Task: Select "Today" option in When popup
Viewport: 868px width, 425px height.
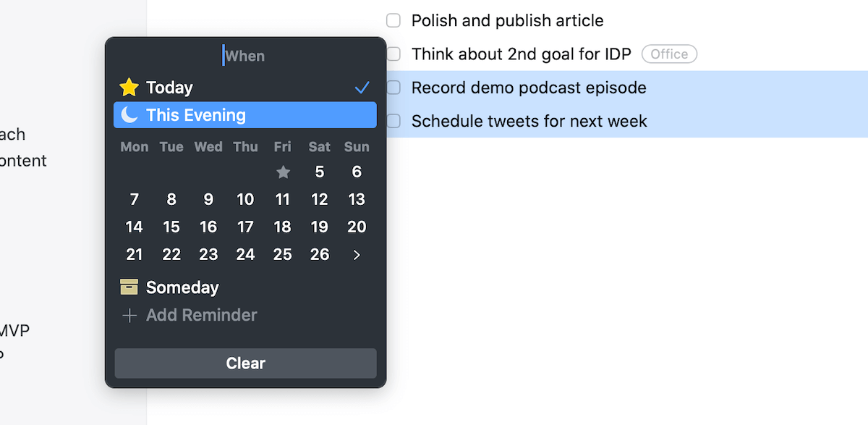Action: pos(169,87)
